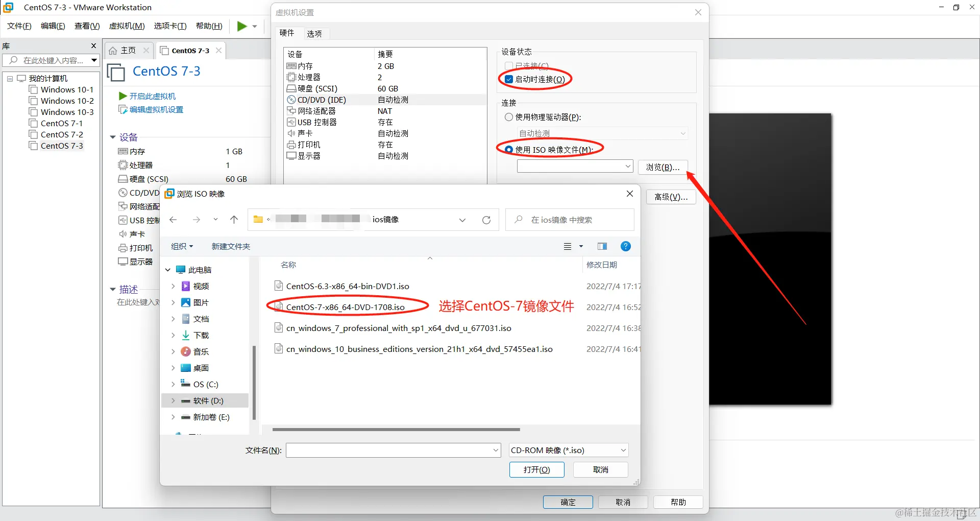Click the Open button in Browse ISO dialog
980x521 pixels.
(x=537, y=469)
